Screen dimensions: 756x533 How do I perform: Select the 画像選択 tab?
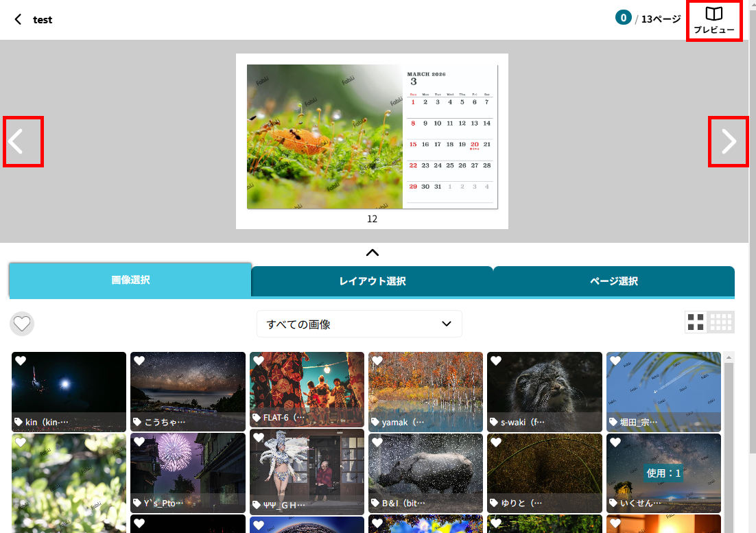coord(130,280)
